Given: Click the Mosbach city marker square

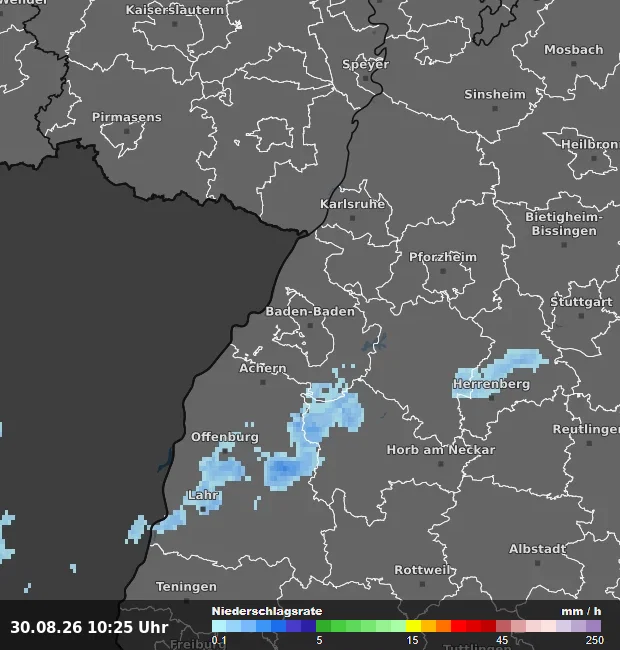Looking at the screenshot, I should coord(574,64).
